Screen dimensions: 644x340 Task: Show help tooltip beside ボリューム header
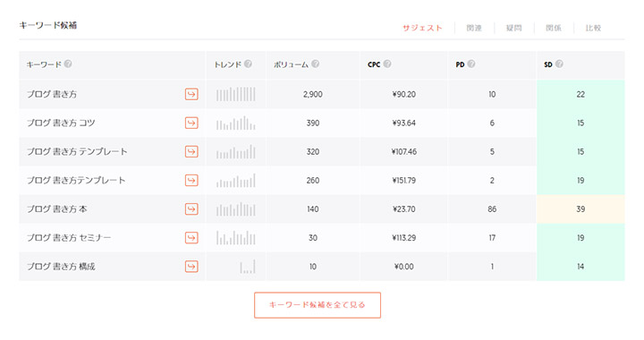tap(315, 64)
